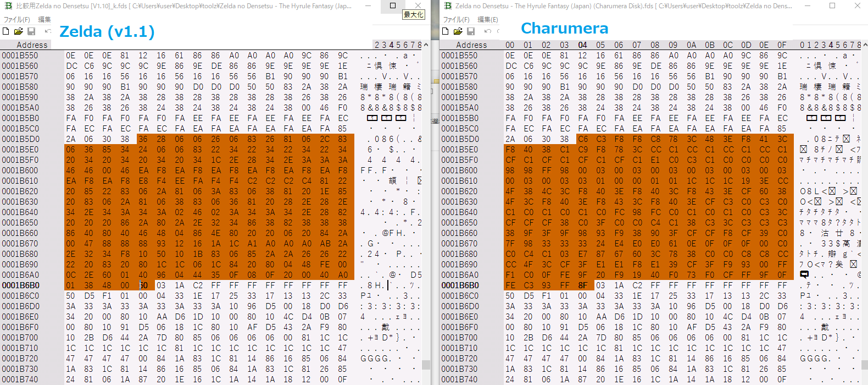Open ファイル(F) menu in left window
The height and width of the screenshot is (385, 868).
[x=17, y=19]
